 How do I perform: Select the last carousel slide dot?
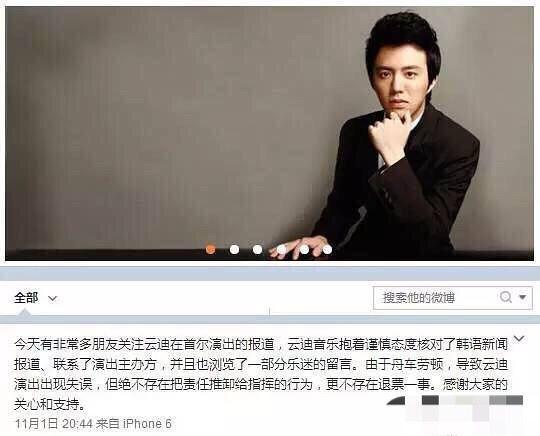pos(327,249)
